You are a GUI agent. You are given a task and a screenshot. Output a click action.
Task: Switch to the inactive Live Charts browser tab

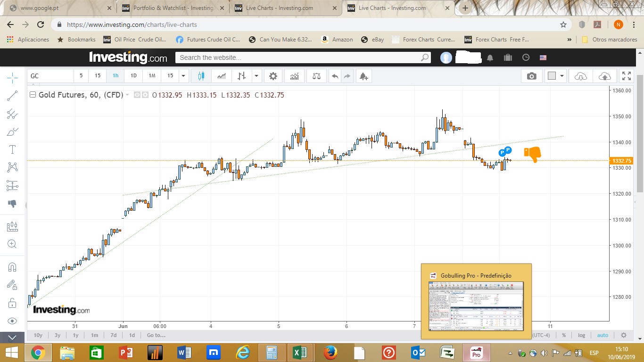point(286,8)
